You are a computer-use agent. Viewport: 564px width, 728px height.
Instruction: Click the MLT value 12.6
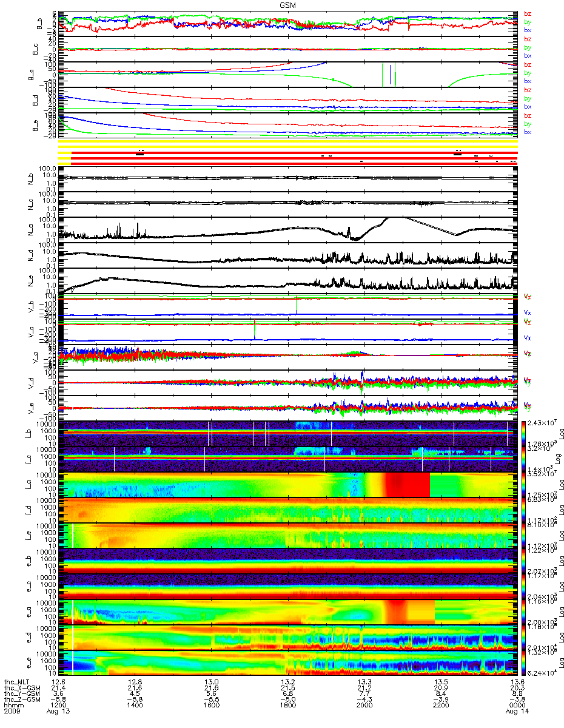coord(57,681)
